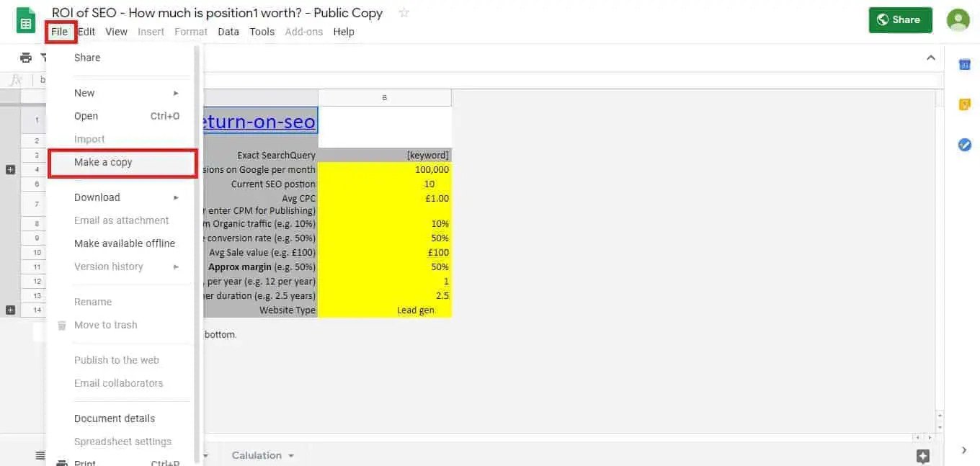
Task: Expand row group plus beside row 4
Action: (10, 169)
